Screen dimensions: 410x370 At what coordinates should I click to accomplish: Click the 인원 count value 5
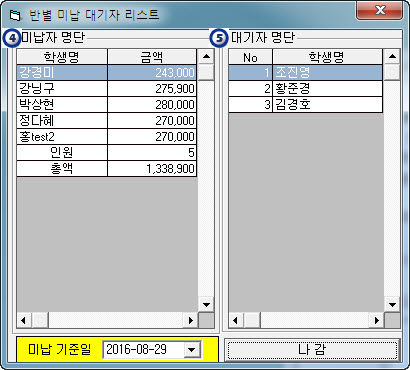pos(152,152)
